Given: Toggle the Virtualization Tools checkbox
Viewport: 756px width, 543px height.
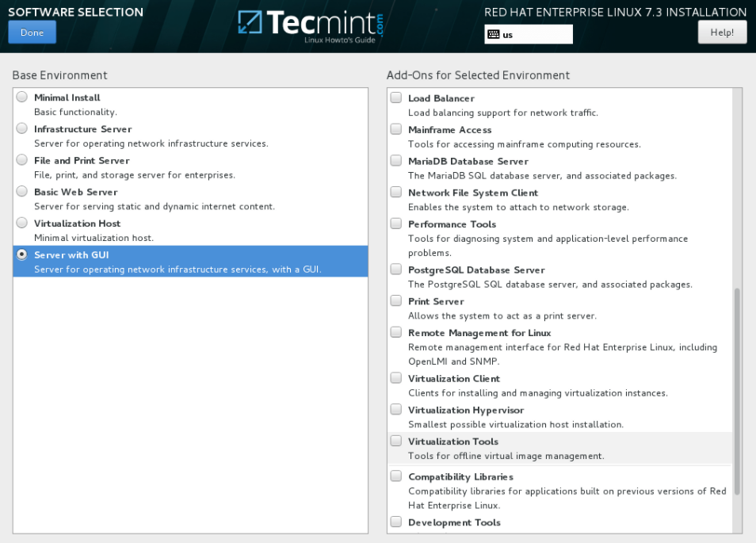Looking at the screenshot, I should coord(396,440).
